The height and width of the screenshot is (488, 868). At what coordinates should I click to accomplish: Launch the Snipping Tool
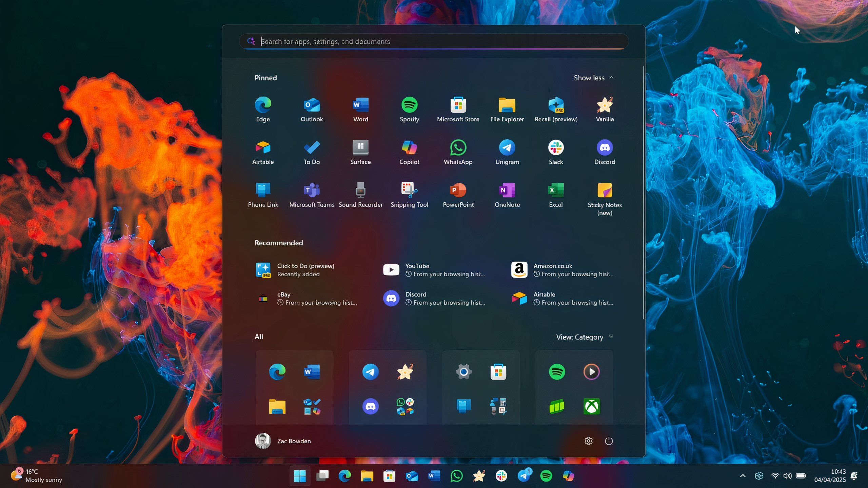point(409,195)
